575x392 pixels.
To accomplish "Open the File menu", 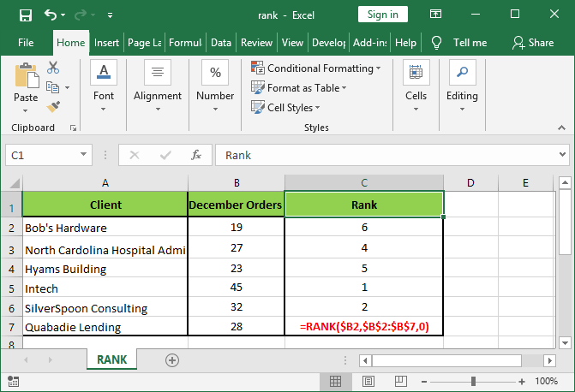I will point(26,43).
